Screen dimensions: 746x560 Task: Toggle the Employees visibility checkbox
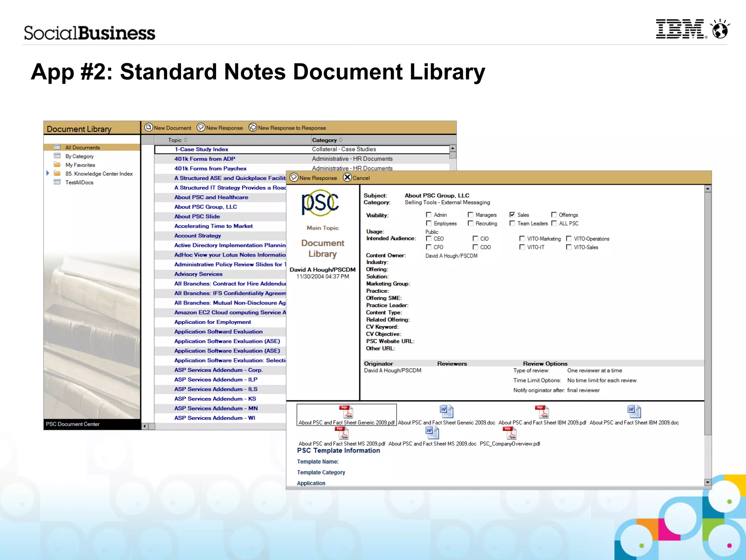pyautogui.click(x=429, y=223)
